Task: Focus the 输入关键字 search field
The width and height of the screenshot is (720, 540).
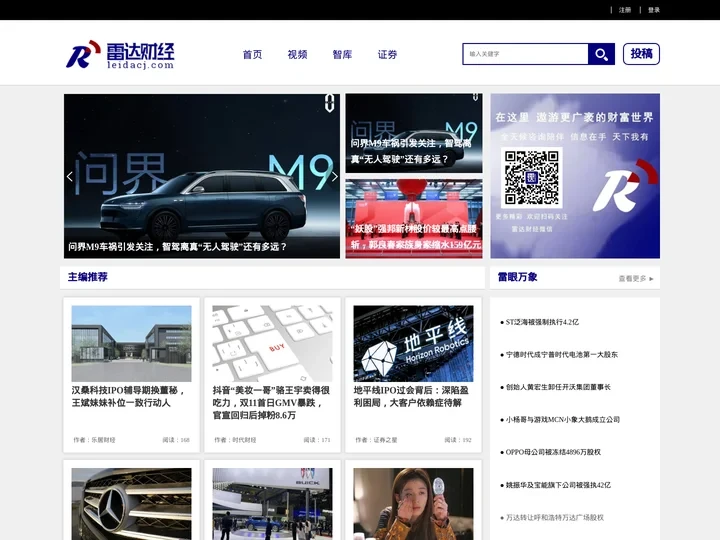Action: point(525,54)
